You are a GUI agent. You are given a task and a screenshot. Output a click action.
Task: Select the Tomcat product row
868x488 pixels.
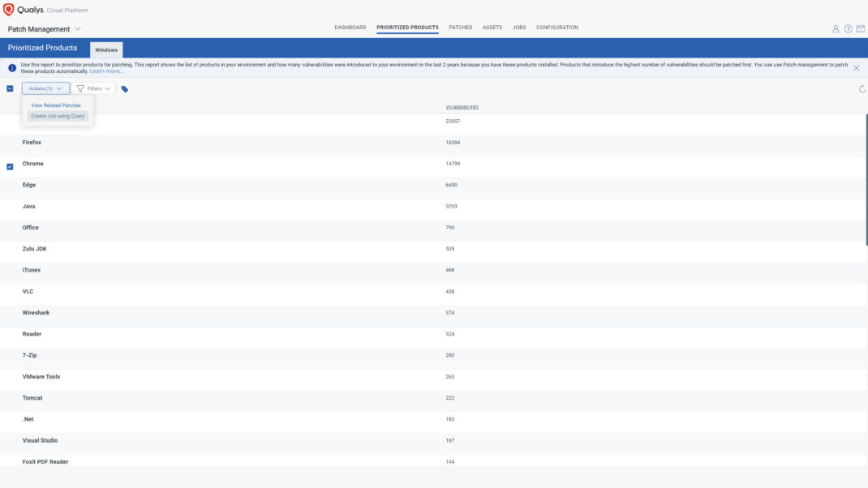pyautogui.click(x=433, y=401)
